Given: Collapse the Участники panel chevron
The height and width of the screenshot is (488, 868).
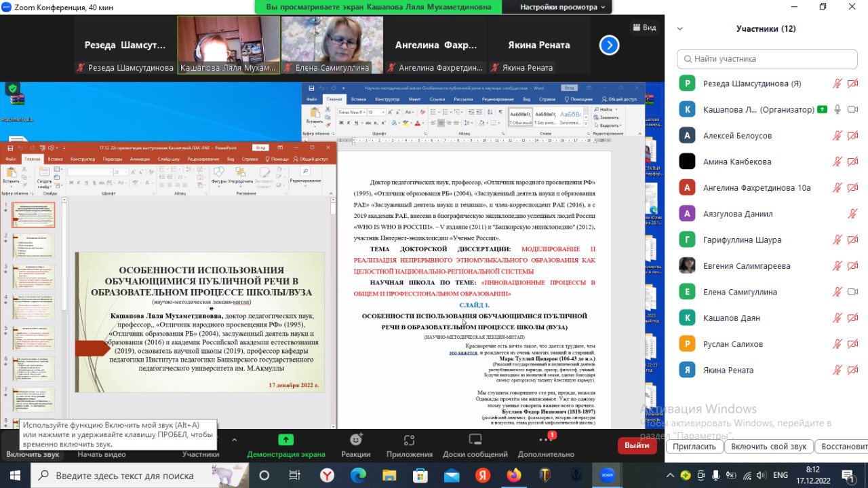Looking at the screenshot, I should click(x=680, y=29).
